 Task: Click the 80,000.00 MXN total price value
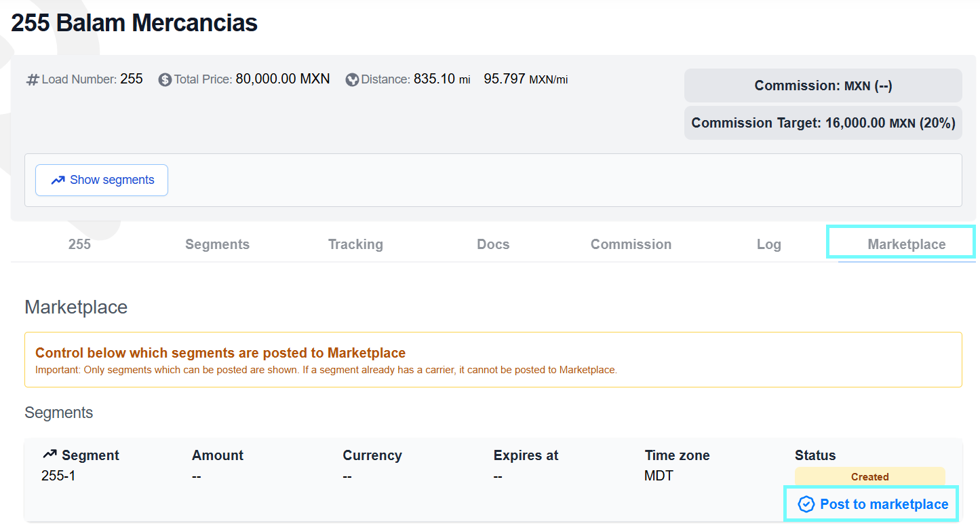(283, 79)
